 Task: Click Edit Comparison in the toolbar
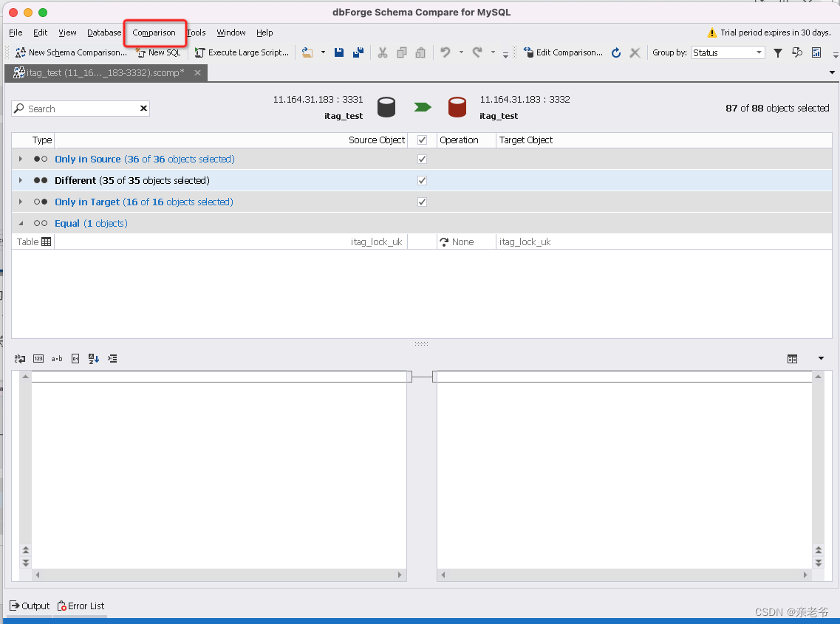coord(563,52)
